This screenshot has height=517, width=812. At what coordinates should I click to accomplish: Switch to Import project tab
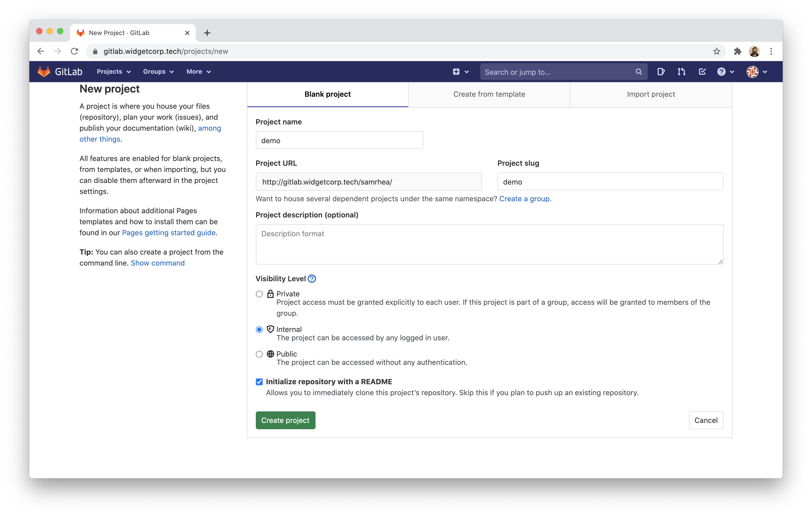(x=651, y=94)
